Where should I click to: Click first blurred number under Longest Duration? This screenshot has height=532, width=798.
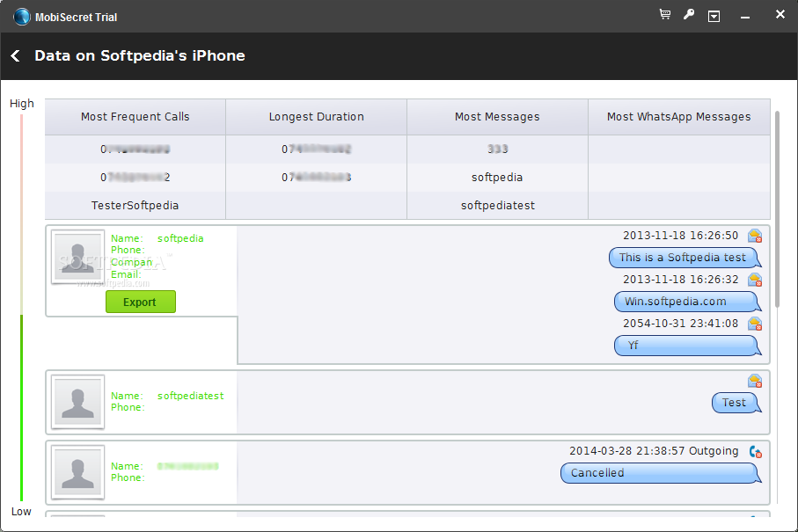[316, 149]
